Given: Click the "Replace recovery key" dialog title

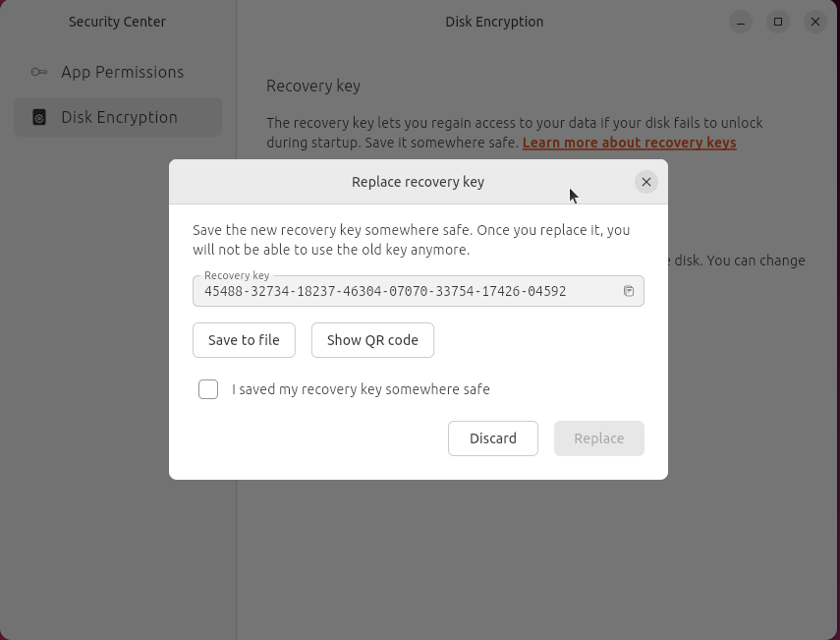Looking at the screenshot, I should (x=418, y=182).
